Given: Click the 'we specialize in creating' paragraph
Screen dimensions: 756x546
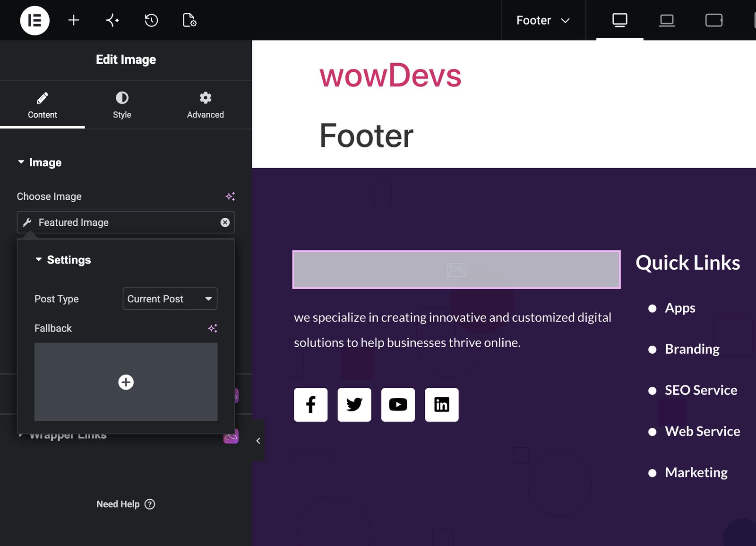Looking at the screenshot, I should click(x=453, y=330).
